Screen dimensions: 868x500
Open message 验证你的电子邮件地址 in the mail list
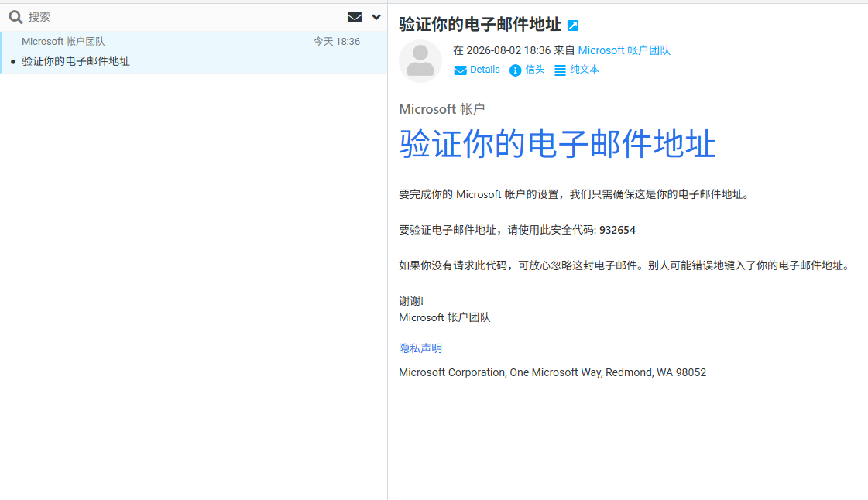76,61
